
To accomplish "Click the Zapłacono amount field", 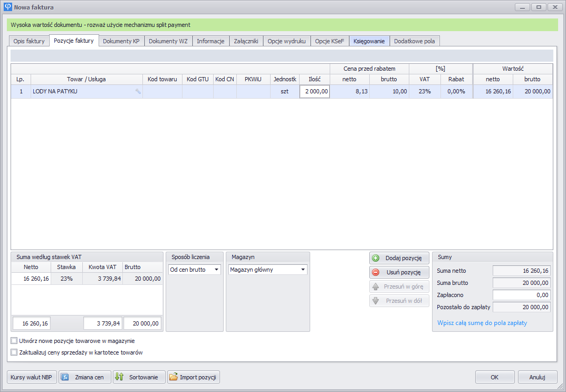I will [521, 295].
